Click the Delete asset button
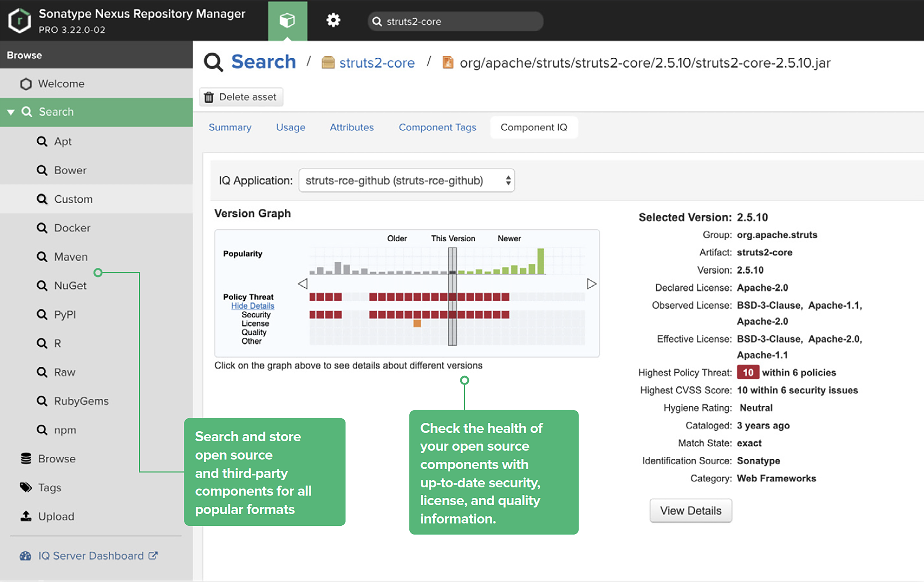 (x=241, y=97)
